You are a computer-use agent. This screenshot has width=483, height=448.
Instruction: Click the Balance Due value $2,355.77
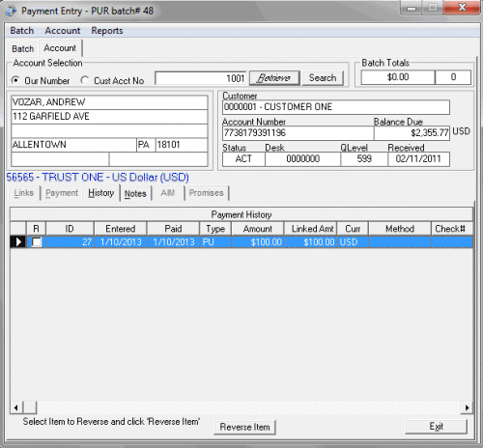pos(412,133)
